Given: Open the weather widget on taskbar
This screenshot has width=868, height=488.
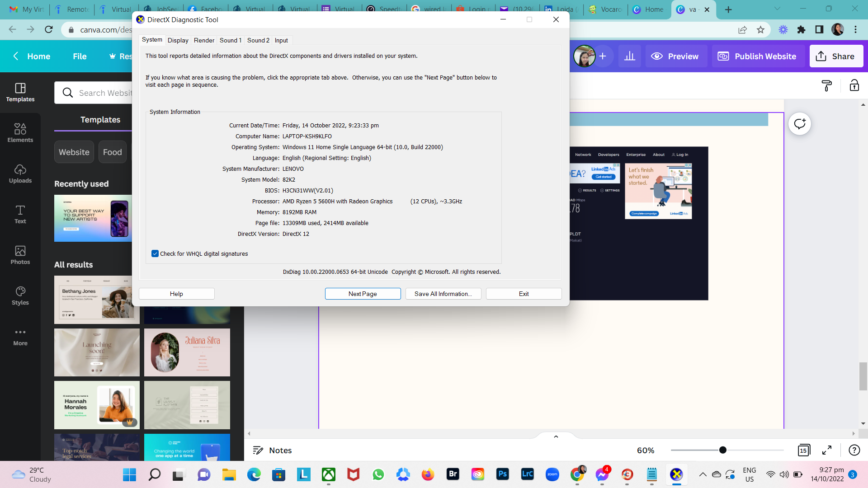Looking at the screenshot, I should [32, 474].
